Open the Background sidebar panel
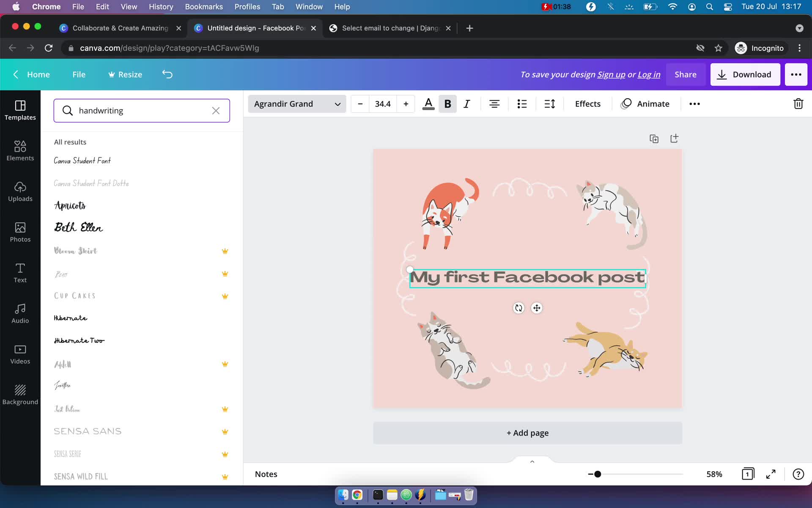This screenshot has height=508, width=812. 20,395
